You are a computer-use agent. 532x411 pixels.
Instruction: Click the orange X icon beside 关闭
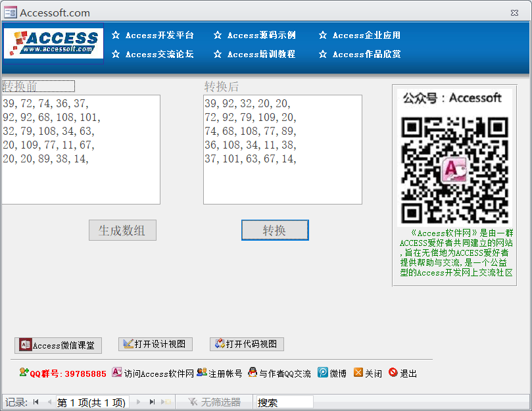click(x=358, y=372)
